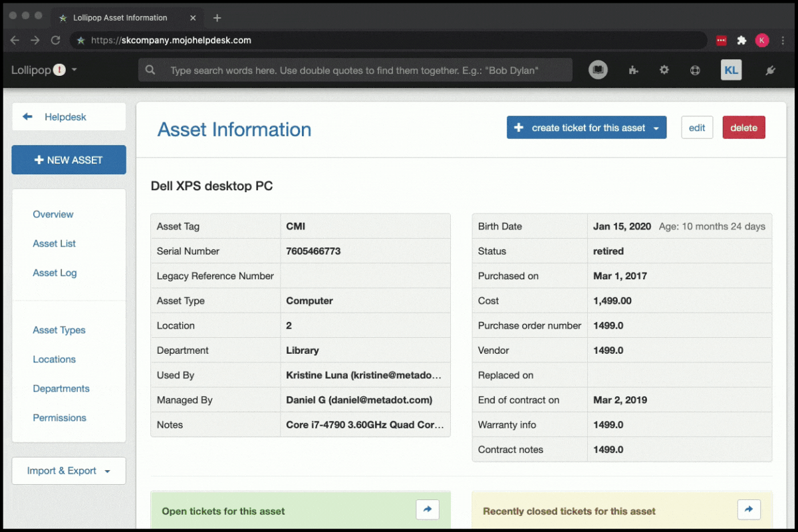Go to Asset Types in the sidebar
798x532 pixels.
pyautogui.click(x=59, y=330)
